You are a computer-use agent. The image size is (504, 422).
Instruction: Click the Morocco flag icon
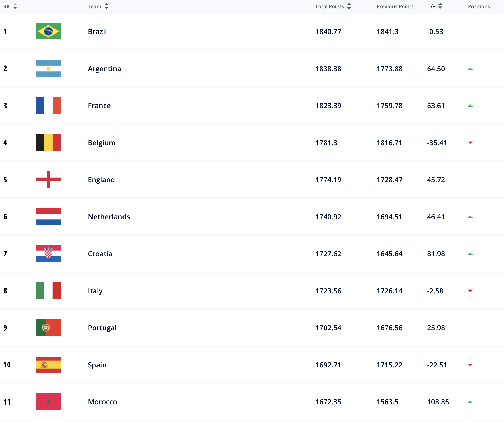[x=48, y=402]
